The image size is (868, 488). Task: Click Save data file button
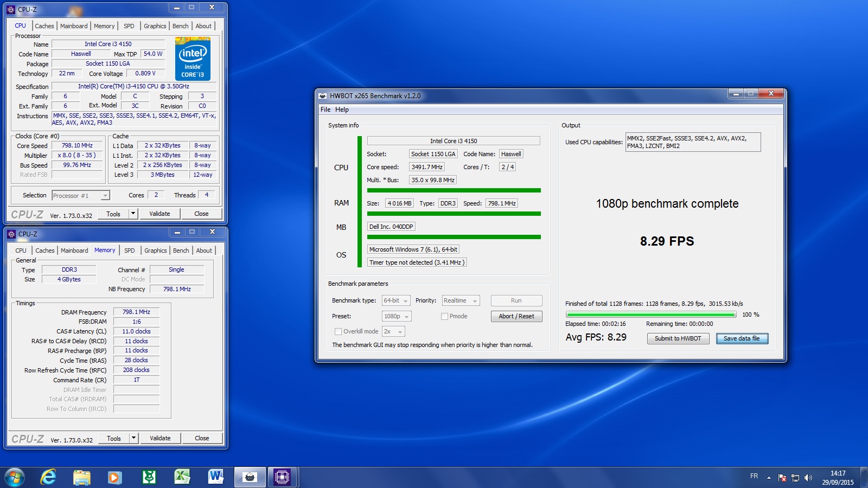742,338
